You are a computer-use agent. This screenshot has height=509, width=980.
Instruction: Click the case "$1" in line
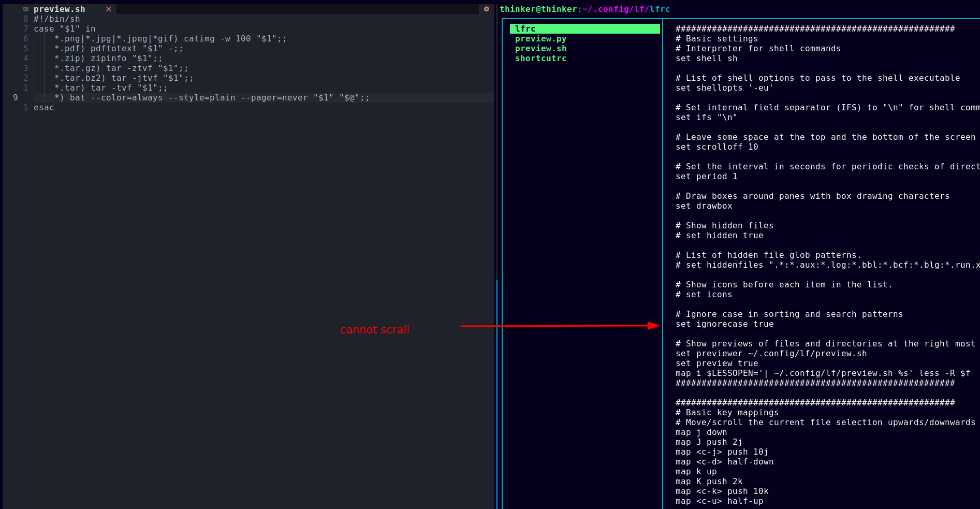(x=65, y=28)
